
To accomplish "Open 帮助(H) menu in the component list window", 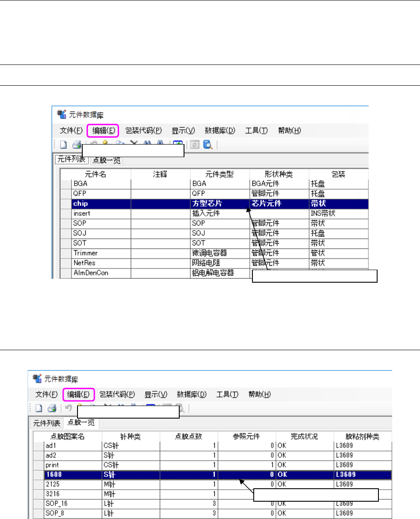I will [289, 130].
